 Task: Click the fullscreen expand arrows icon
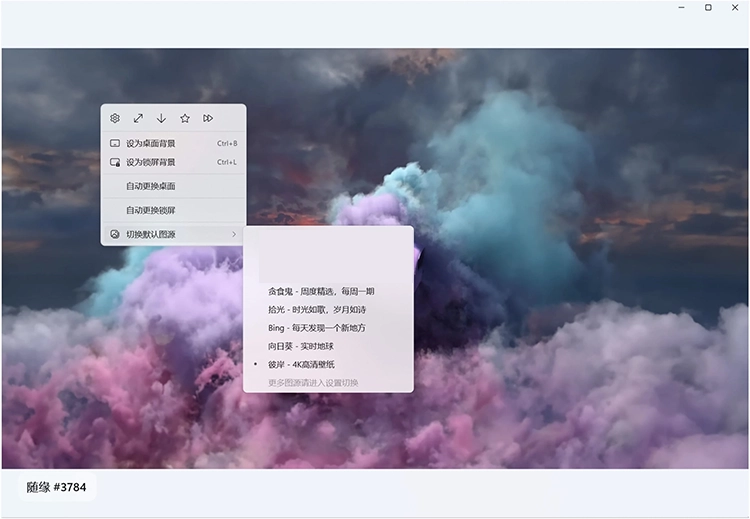[x=138, y=118]
